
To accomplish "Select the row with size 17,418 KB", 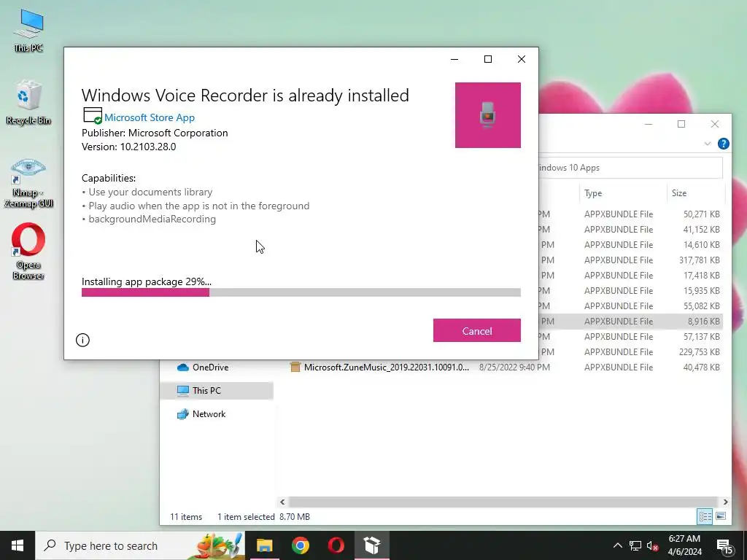I will 631,275.
